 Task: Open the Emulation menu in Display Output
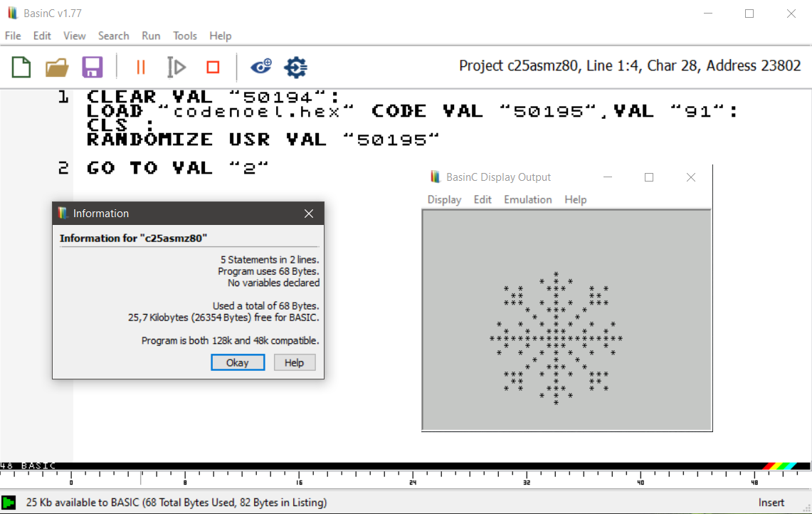(x=527, y=199)
